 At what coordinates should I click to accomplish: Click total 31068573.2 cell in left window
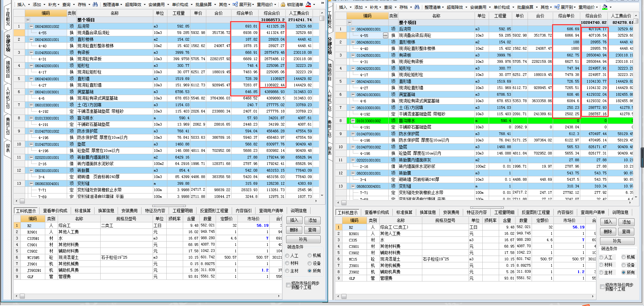(x=272, y=20)
